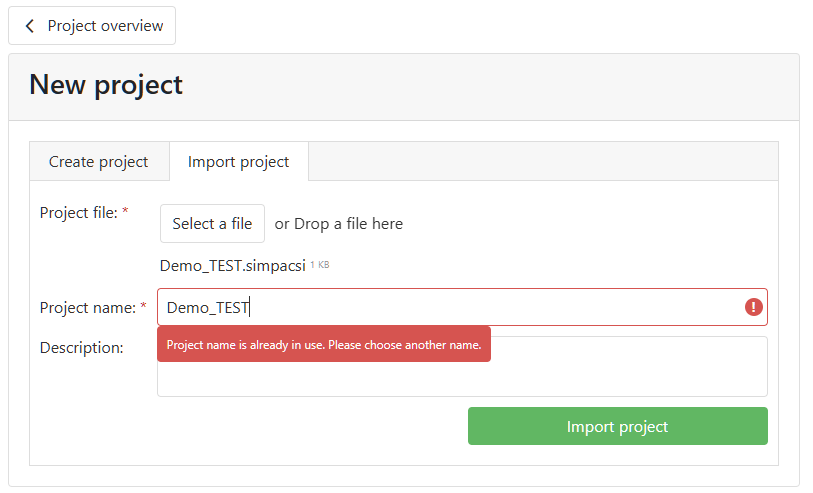The image size is (813, 493).
Task: Click the New project heading
Action: coord(106,85)
